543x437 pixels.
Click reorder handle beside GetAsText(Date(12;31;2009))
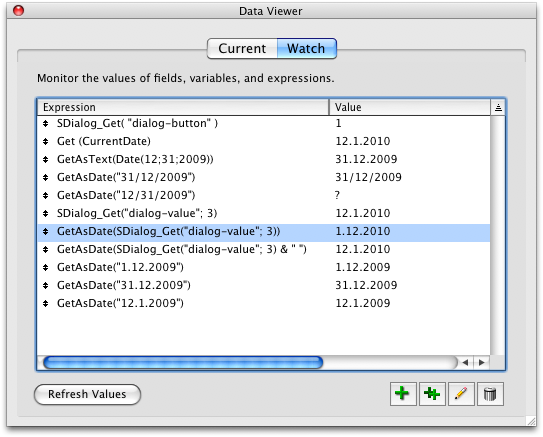(x=45, y=159)
